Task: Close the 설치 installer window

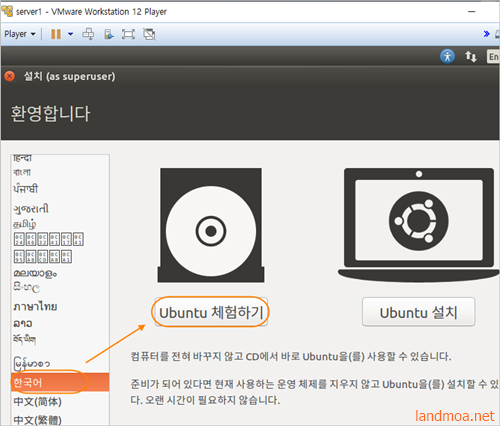Action: tap(10, 76)
